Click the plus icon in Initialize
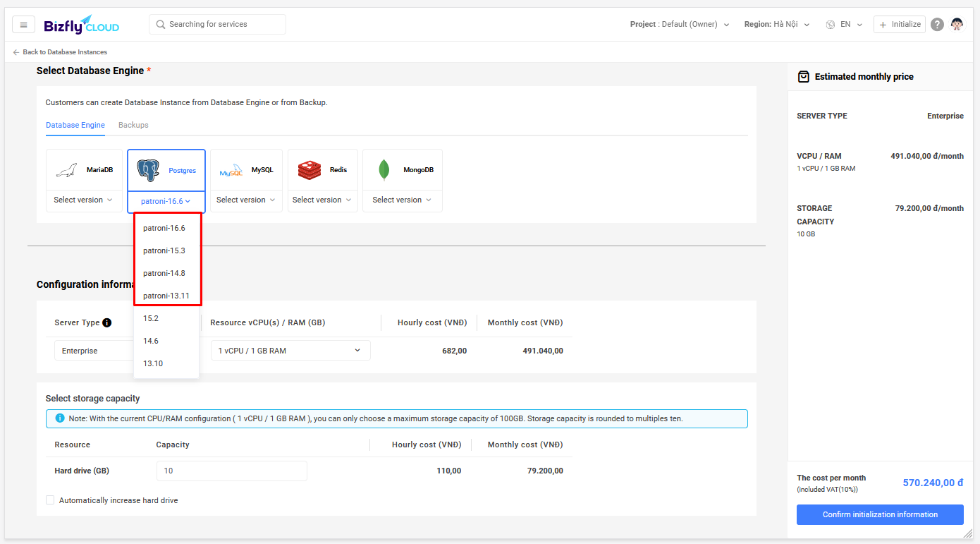The width and height of the screenshot is (980, 544). (883, 24)
